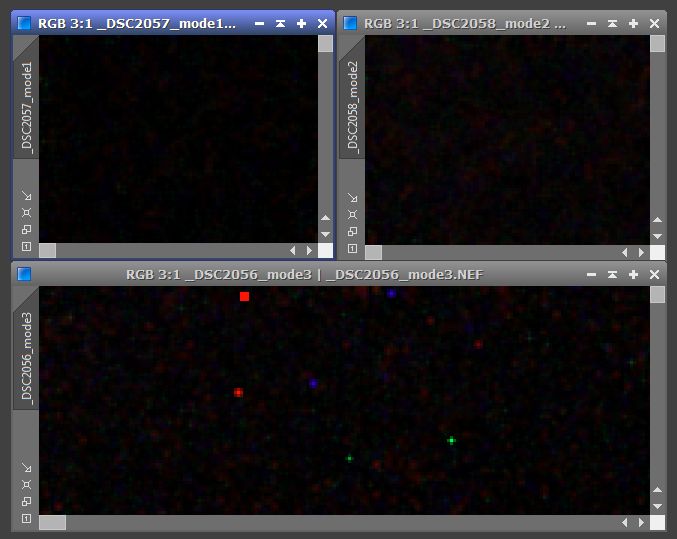Click the scroll-up arrow in the mode2 window

[658, 220]
